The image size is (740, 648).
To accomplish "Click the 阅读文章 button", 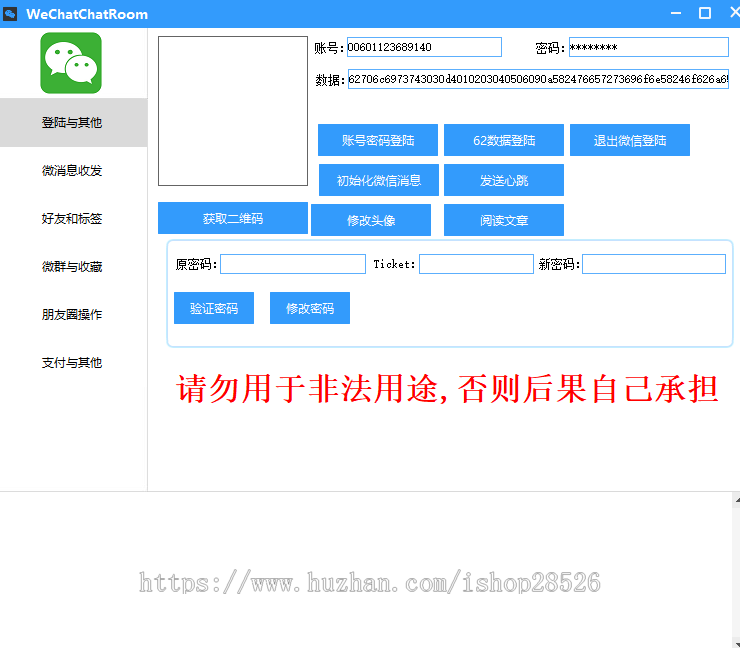I will (504, 220).
